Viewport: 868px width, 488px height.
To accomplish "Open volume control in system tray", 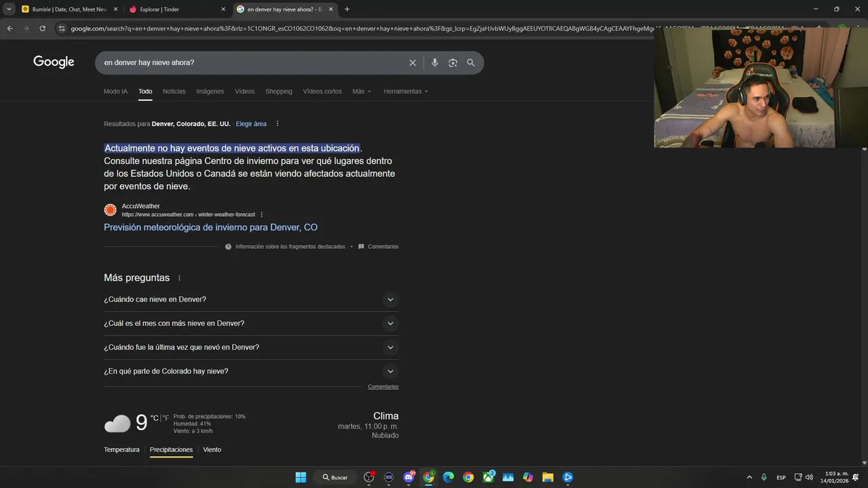I will (x=809, y=477).
